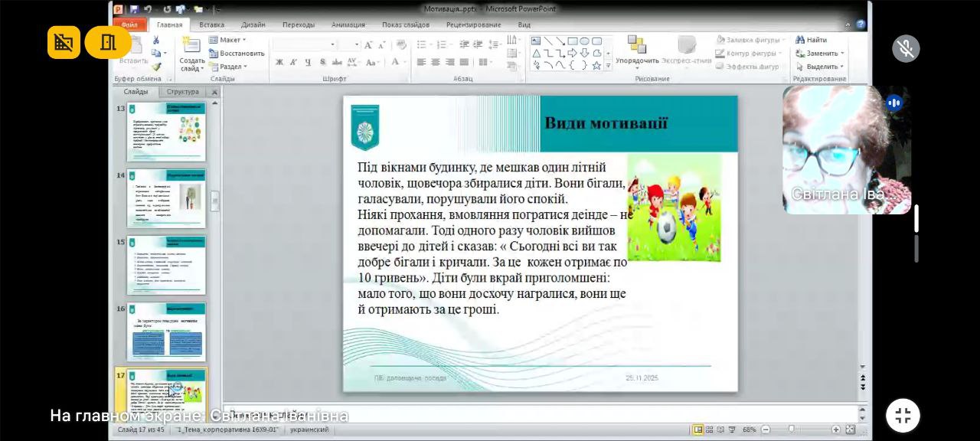Screen dimensions: 980x441
Task: Open the Вставка ribbon tab
Action: (x=212, y=24)
